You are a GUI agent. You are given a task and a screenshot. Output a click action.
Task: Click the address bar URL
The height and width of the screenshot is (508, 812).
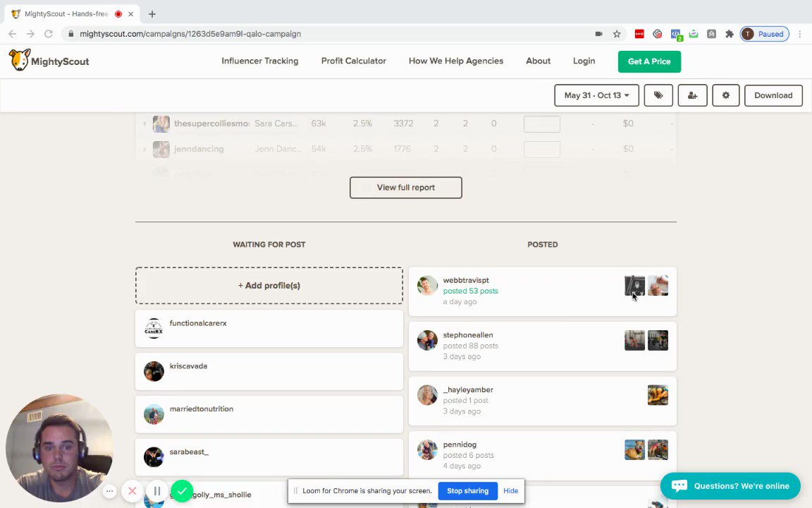click(190, 34)
